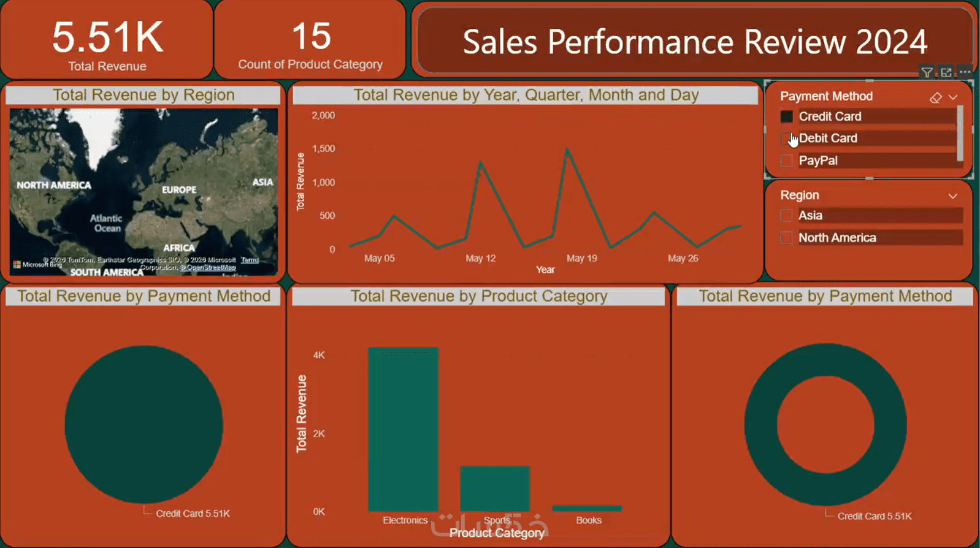Open the Terms link on the map

tap(250, 260)
